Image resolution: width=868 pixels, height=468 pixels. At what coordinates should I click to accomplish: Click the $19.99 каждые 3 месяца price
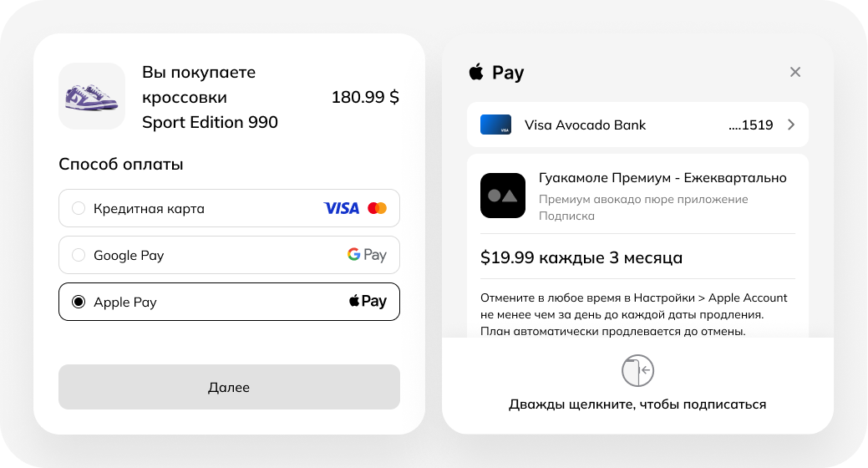[581, 257]
